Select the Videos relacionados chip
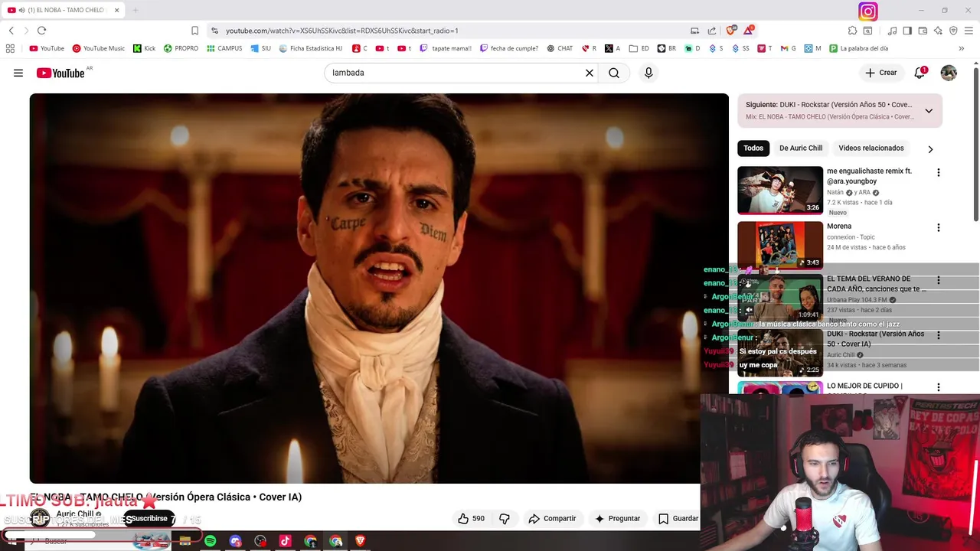Screen dimensions: 980x551 point(871,148)
